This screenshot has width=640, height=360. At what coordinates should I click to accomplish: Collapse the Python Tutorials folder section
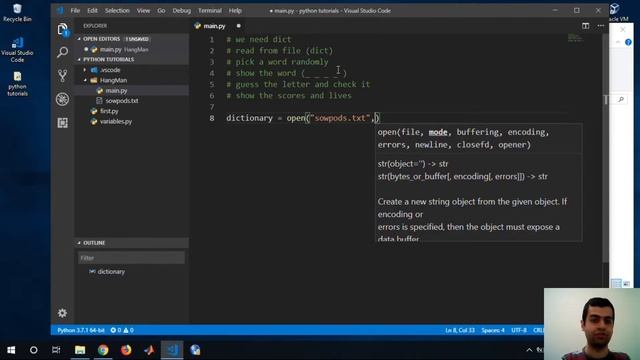79,60
